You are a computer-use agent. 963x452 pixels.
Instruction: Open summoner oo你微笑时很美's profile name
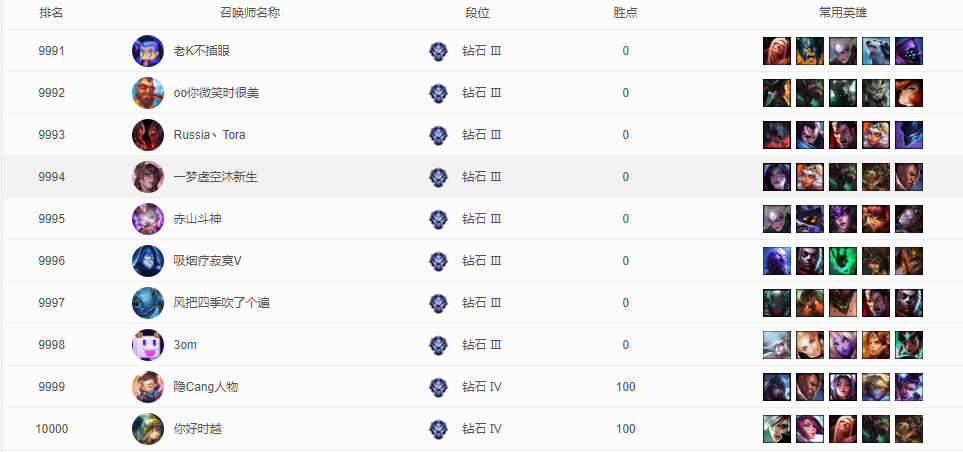[216, 93]
